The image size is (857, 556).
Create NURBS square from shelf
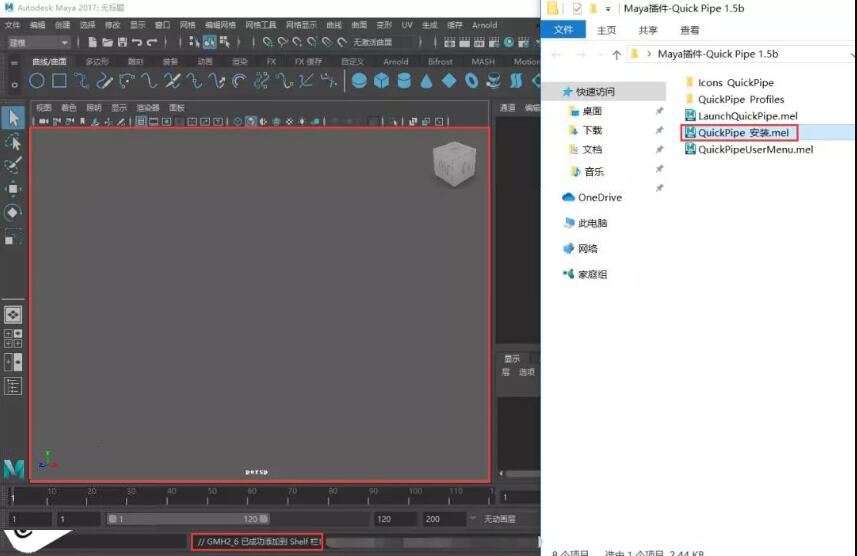(x=59, y=81)
